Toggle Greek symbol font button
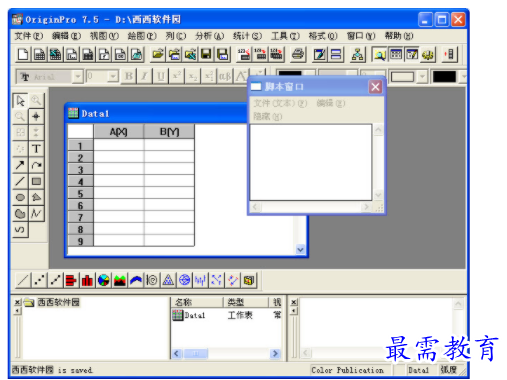This screenshot has height=380, width=507. [225, 77]
